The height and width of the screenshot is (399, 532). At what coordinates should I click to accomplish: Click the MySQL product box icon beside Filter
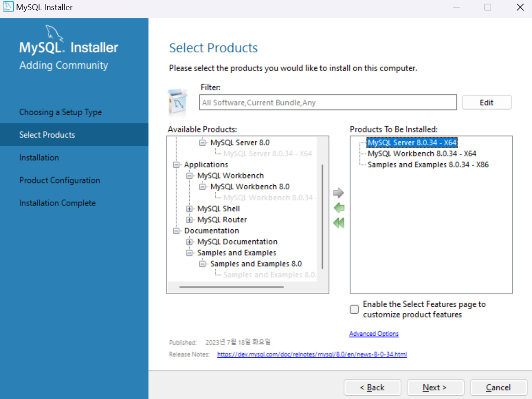tap(178, 102)
